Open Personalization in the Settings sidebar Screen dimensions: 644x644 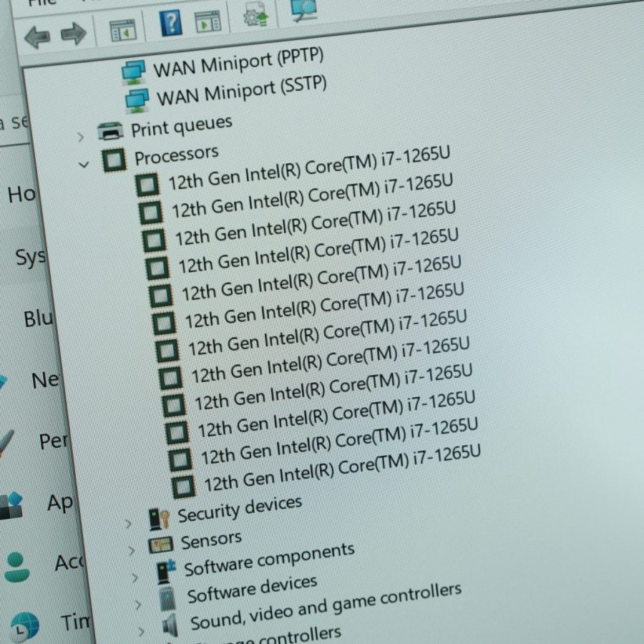pyautogui.click(x=54, y=441)
